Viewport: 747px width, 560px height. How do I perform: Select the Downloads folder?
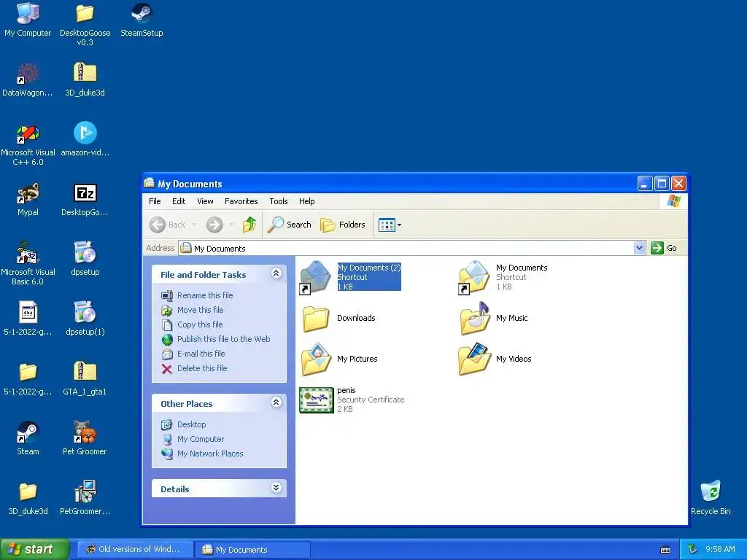339,318
